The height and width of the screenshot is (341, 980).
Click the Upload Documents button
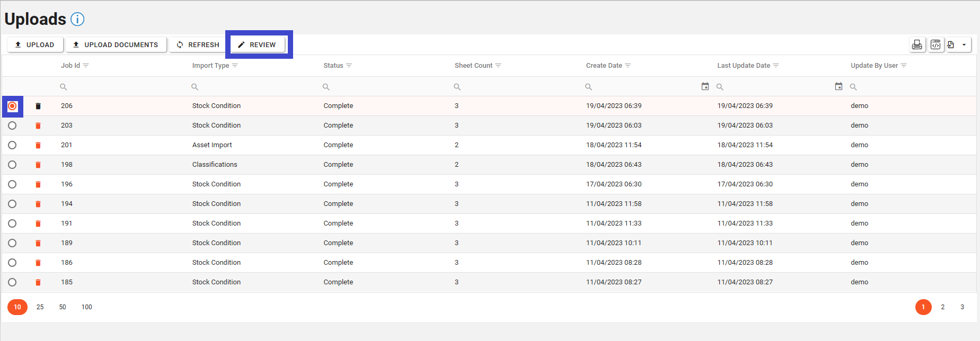click(x=116, y=45)
